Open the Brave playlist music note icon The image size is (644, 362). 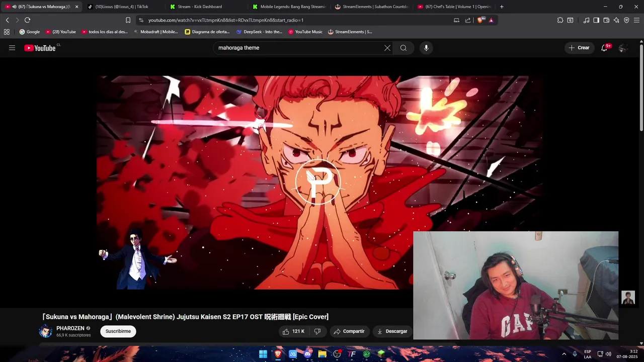(586, 20)
